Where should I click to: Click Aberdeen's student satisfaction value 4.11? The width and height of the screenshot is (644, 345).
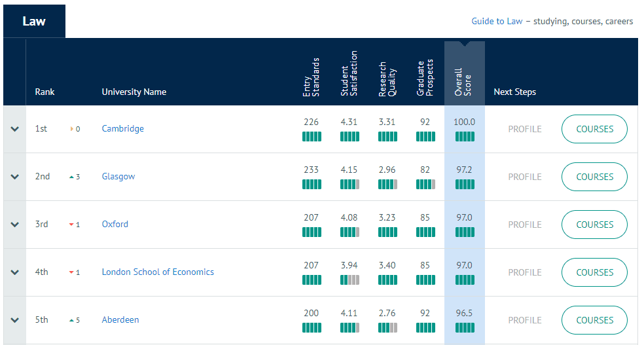click(x=349, y=313)
